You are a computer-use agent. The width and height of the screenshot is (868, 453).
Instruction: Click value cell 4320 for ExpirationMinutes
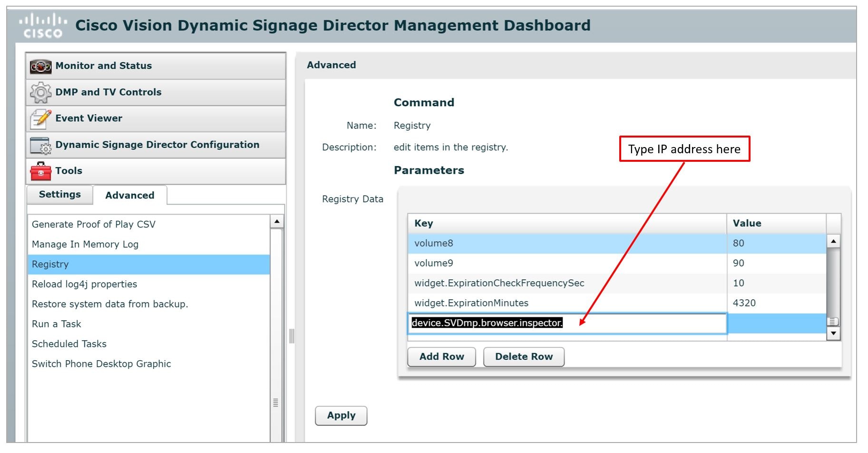click(776, 304)
